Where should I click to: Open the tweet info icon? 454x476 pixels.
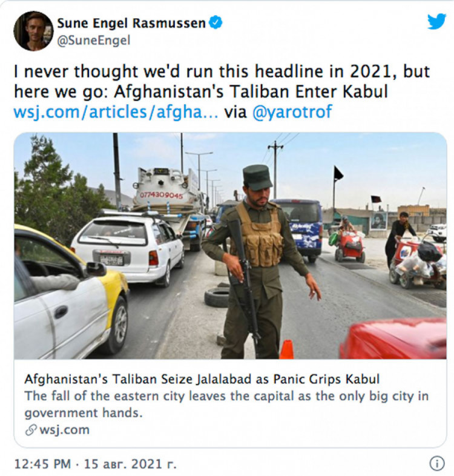437,463
